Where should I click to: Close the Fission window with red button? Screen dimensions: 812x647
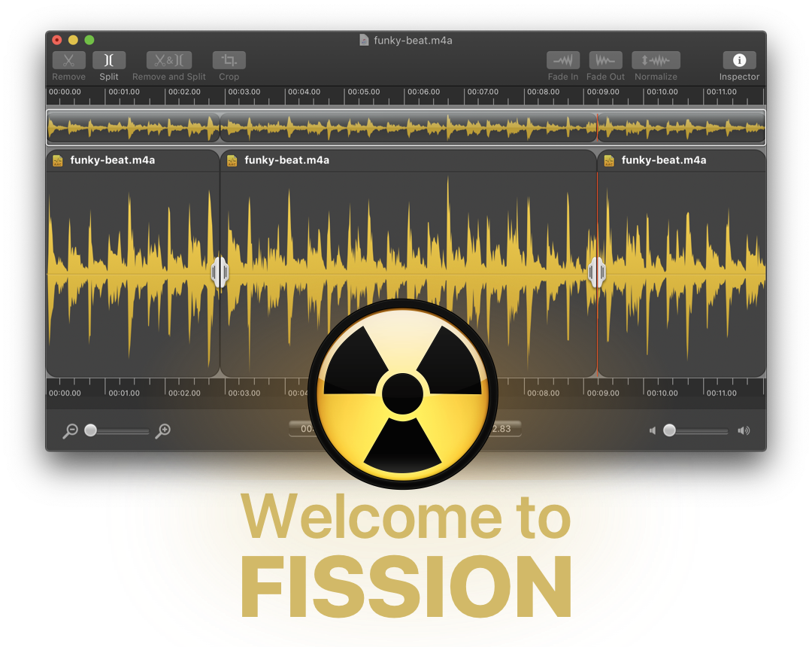tap(57, 40)
